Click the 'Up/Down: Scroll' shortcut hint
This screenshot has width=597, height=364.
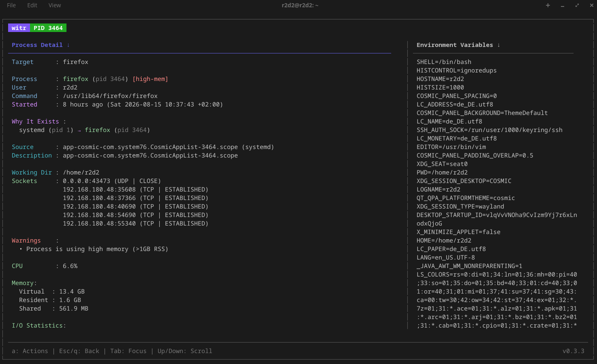coord(185,351)
